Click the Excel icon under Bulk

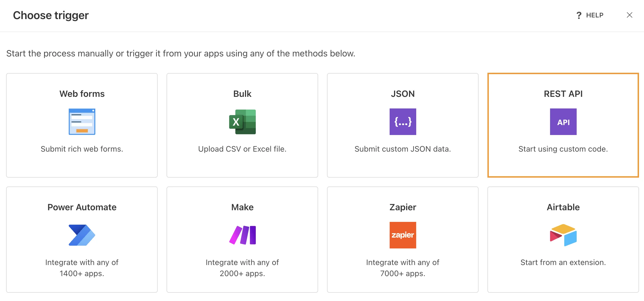[x=242, y=122]
